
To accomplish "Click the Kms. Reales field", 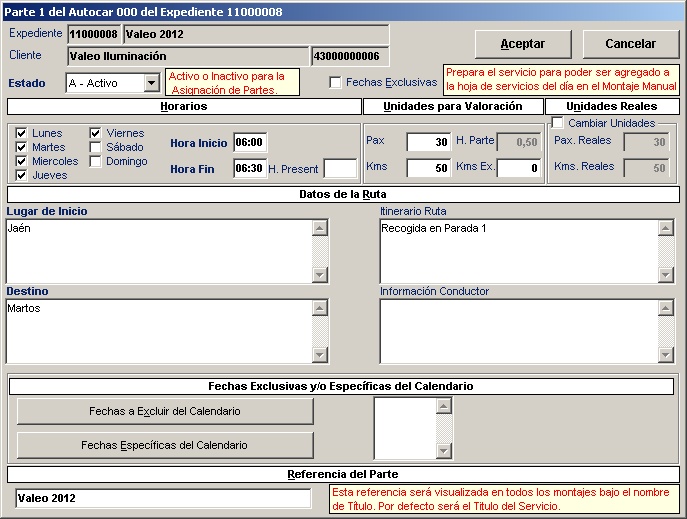I will click(x=647, y=168).
